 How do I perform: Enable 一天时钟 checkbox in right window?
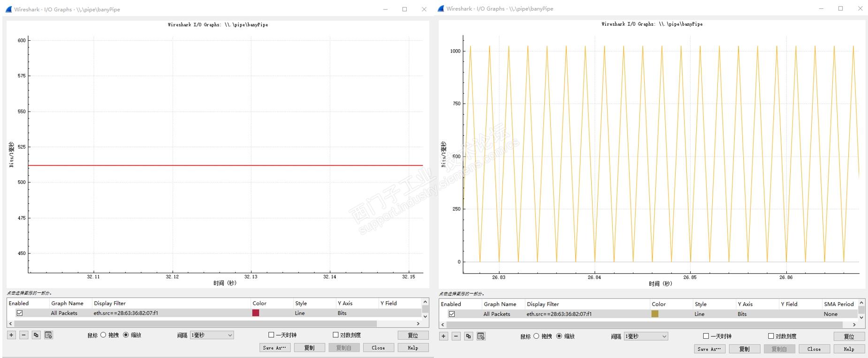pos(706,336)
